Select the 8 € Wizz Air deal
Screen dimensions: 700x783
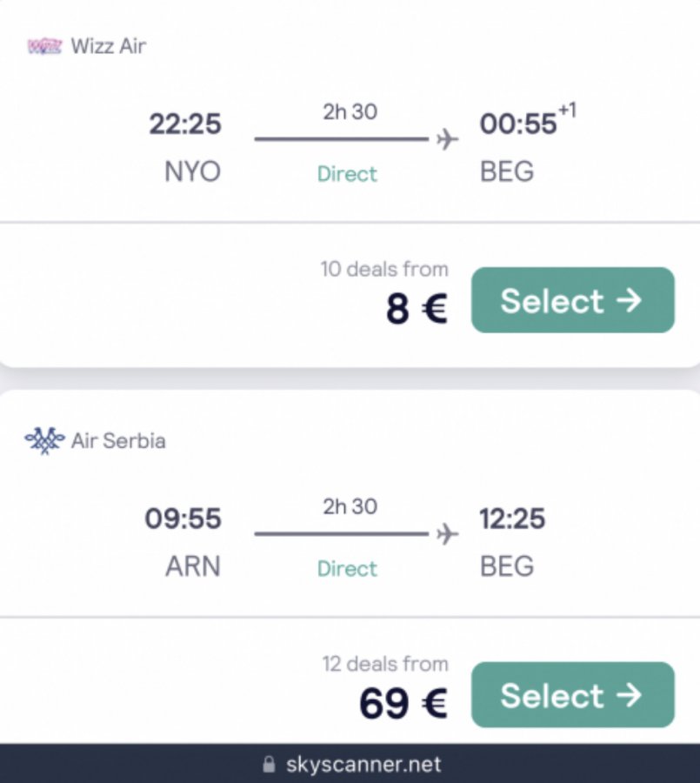pos(572,300)
